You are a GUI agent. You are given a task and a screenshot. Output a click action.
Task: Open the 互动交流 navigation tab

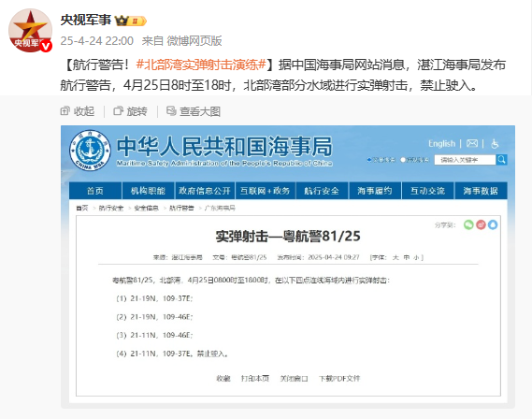point(428,191)
